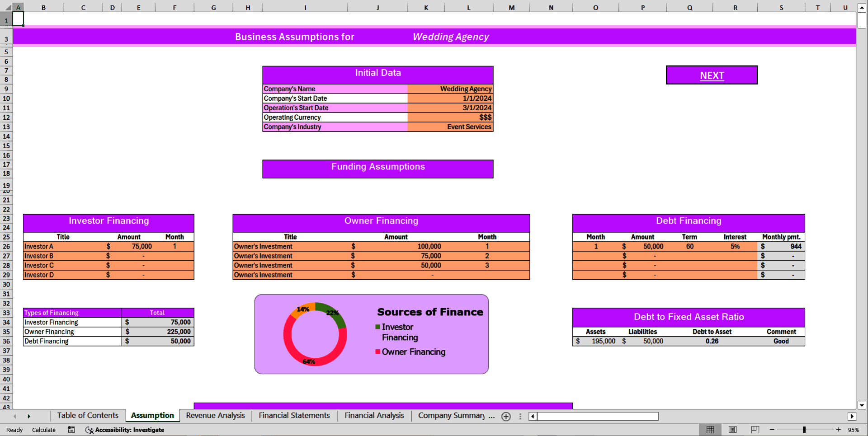Open the Financial Statements sheet
Viewport: 868px width, 436px height.
pos(294,416)
